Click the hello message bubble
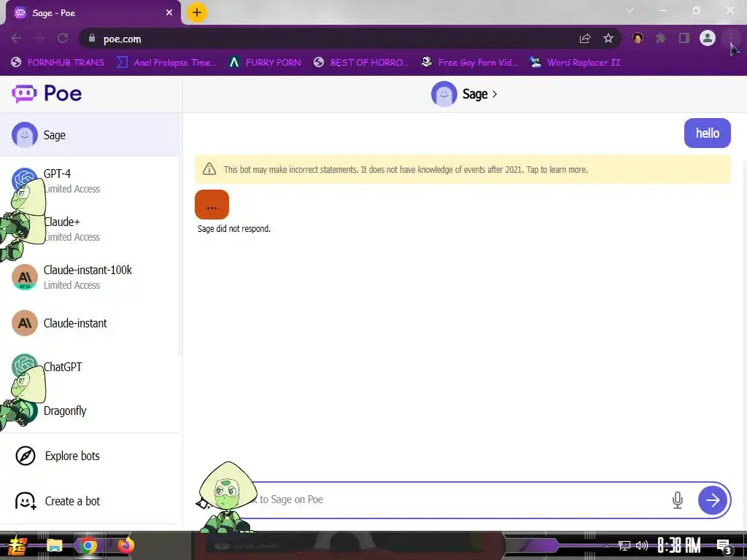The width and height of the screenshot is (747, 560). click(x=708, y=133)
